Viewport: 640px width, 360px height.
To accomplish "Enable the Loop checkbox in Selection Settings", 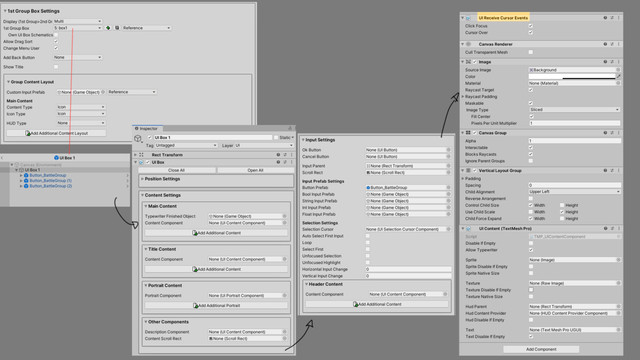I will click(368, 242).
